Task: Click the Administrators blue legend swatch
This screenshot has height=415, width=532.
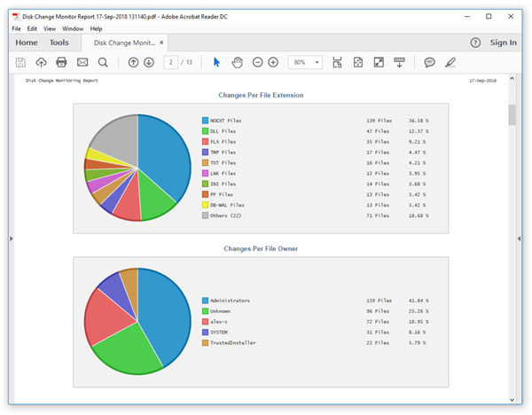Action: [x=206, y=301]
